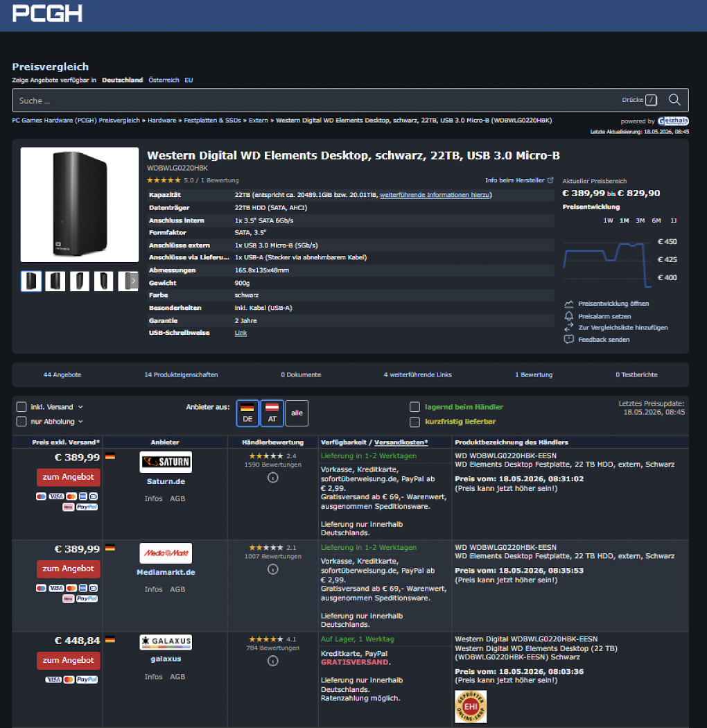
Task: Open the USB-Schreibweise 'Link'
Action: coord(241,333)
